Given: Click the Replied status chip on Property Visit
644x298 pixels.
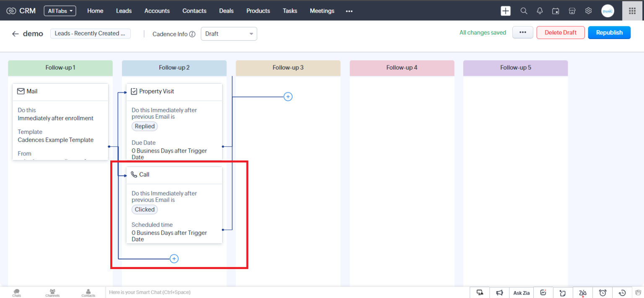Looking at the screenshot, I should click(x=145, y=126).
